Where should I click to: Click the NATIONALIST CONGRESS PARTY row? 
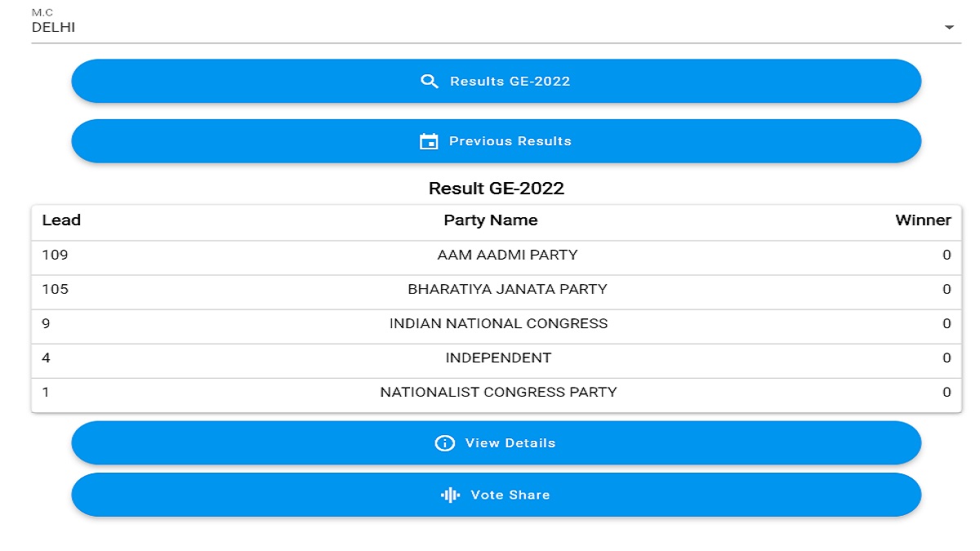coord(495,392)
